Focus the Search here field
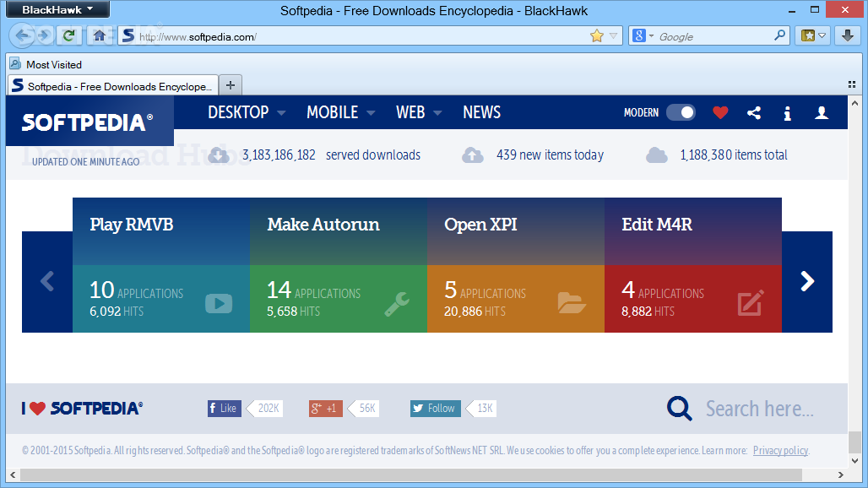 click(x=760, y=409)
